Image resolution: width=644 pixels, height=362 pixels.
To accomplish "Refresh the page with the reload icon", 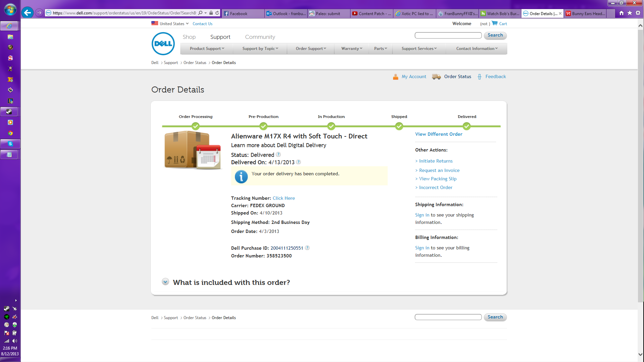I will [217, 13].
